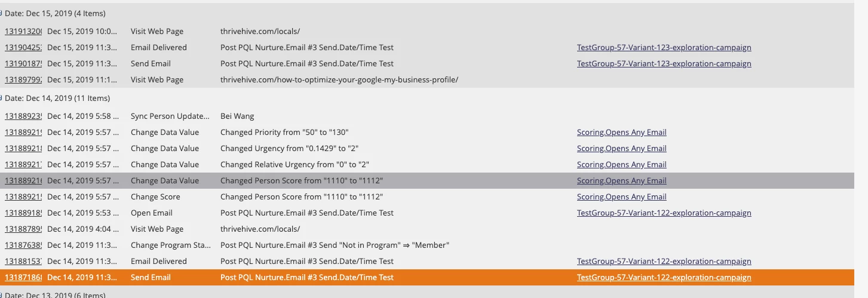Open the activity ID link for the thrivehive.com/locals/ visit on Dec 15
The width and height of the screenshot is (868, 298).
pos(23,32)
